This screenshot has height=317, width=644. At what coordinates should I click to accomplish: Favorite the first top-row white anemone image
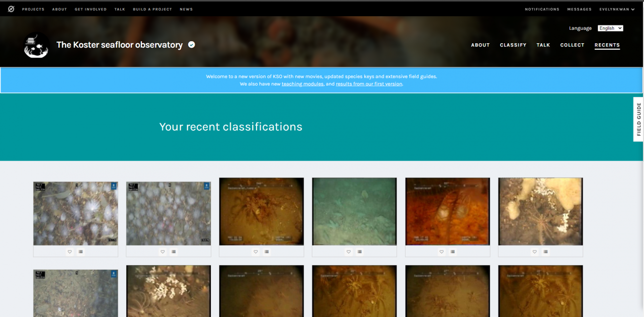pyautogui.click(x=70, y=252)
